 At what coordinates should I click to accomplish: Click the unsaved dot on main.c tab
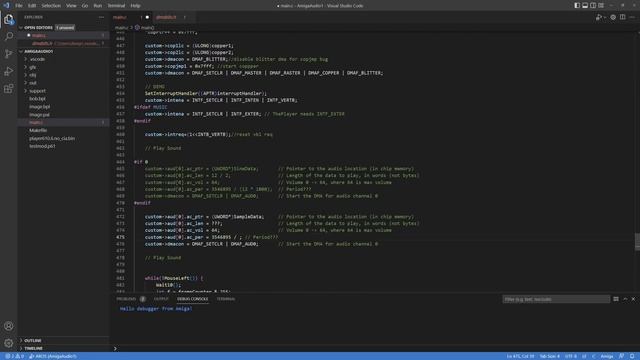tap(147, 17)
